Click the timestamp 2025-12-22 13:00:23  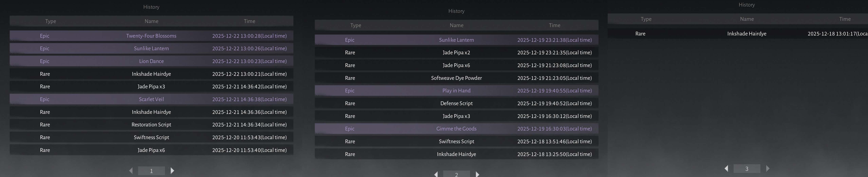(x=249, y=61)
